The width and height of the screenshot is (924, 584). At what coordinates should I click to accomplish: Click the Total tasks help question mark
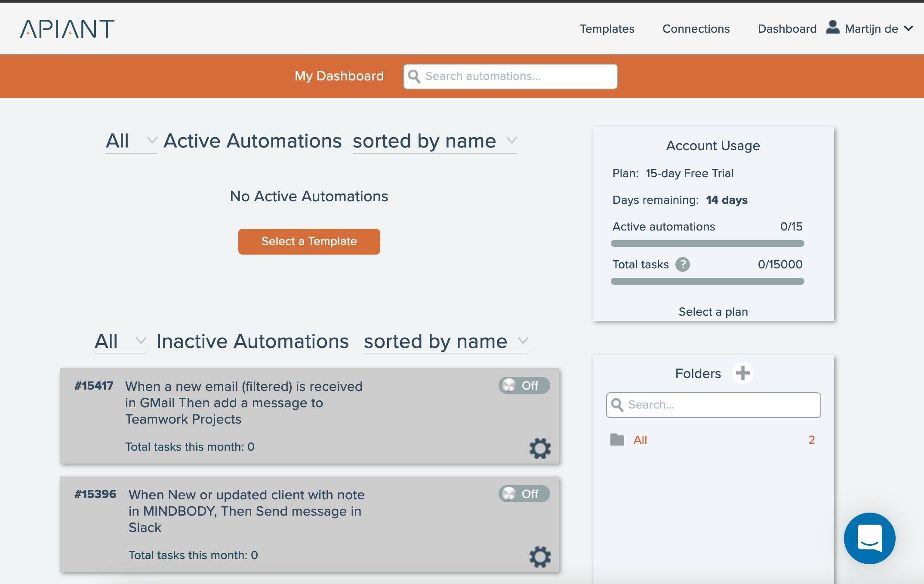tap(682, 264)
